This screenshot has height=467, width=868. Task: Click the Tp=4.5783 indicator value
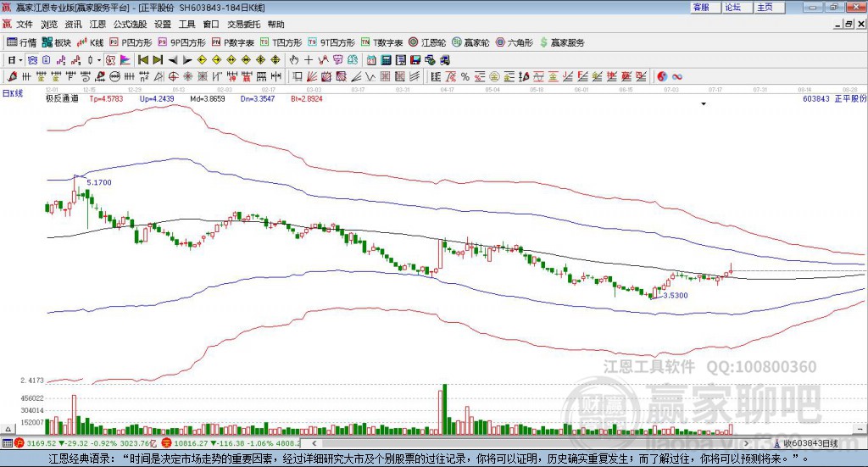(x=106, y=98)
